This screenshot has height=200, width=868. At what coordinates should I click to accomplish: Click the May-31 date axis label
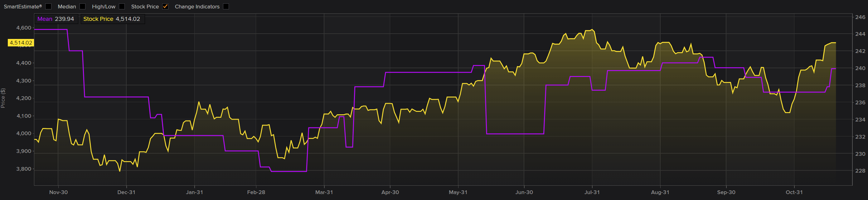coord(458,192)
